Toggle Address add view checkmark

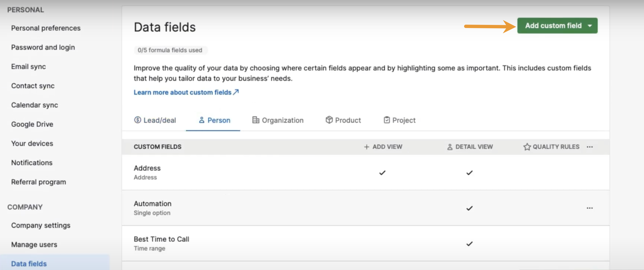[x=382, y=173]
